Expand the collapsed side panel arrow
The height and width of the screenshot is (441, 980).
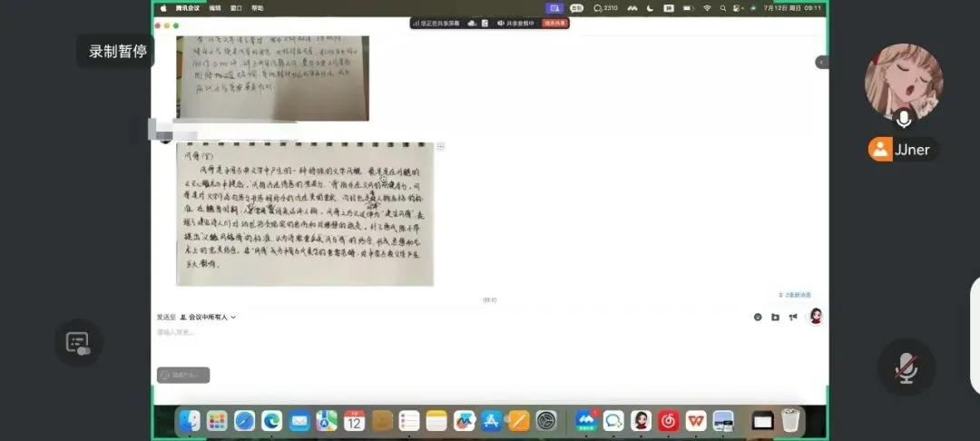(821, 62)
